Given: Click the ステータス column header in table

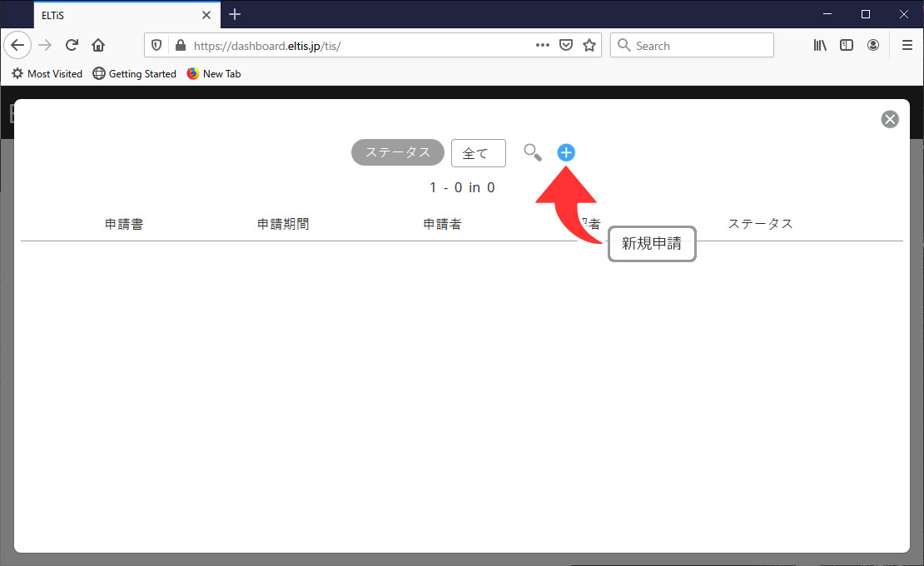Looking at the screenshot, I should pyautogui.click(x=760, y=224).
